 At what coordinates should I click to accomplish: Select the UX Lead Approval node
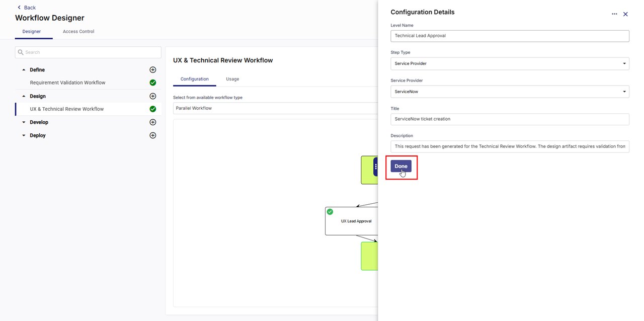[352, 221]
